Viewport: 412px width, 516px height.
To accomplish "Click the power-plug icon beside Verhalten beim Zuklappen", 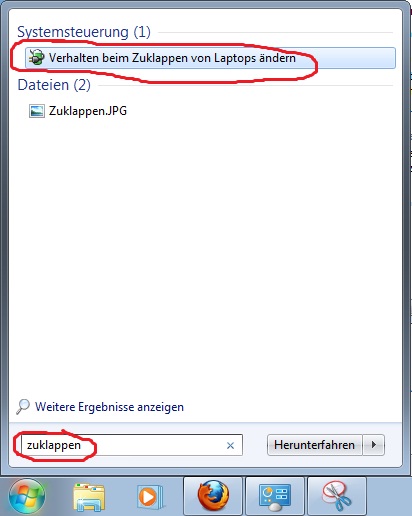I will tap(36, 58).
